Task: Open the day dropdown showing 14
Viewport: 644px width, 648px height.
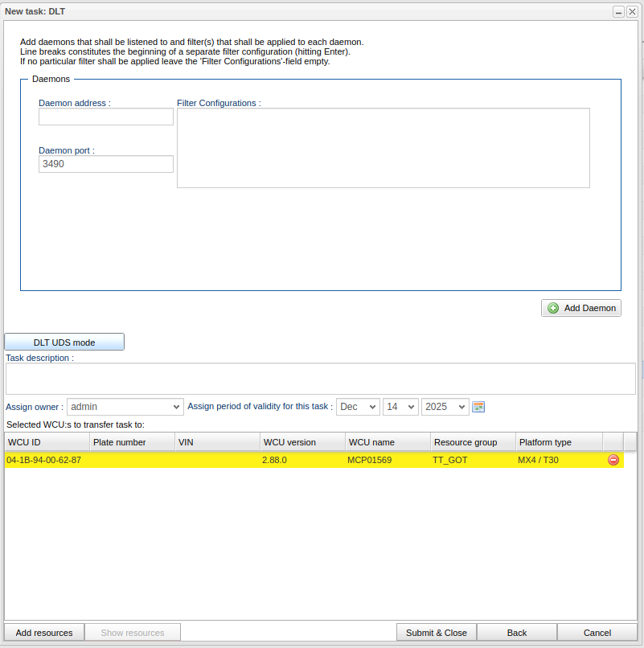Action: coord(400,407)
